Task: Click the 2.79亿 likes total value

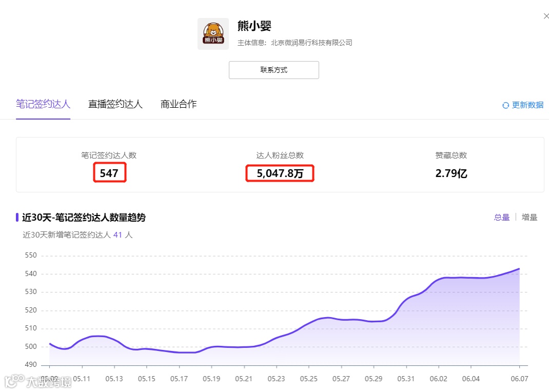Action: (452, 173)
